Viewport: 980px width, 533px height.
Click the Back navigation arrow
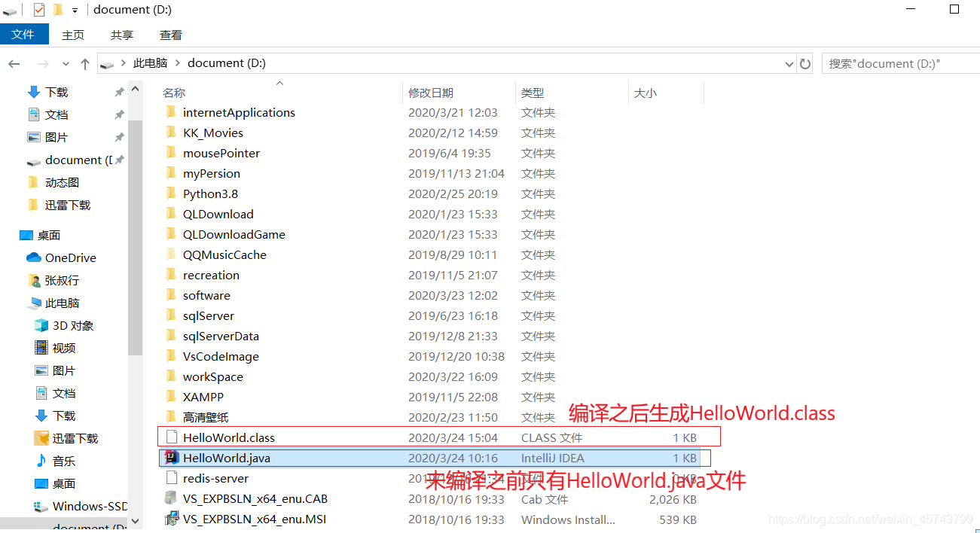15,64
